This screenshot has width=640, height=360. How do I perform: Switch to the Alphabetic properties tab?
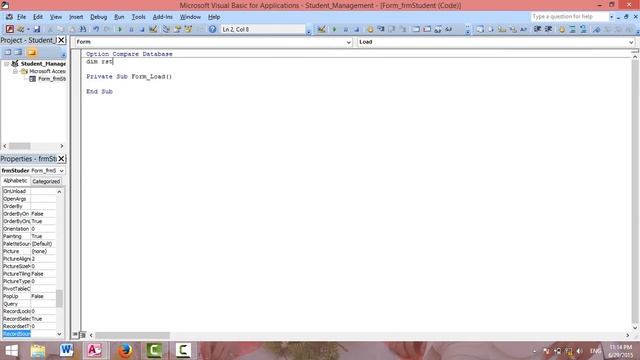point(15,181)
